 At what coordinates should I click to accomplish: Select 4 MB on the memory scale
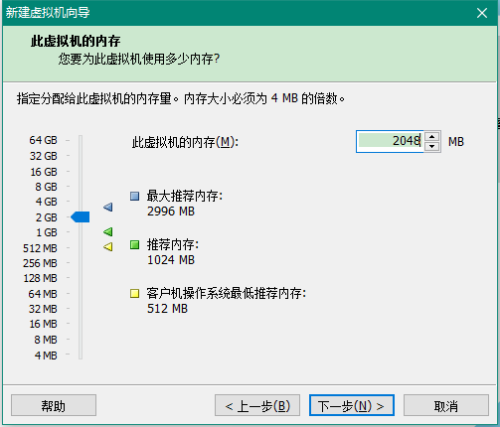tap(46, 355)
